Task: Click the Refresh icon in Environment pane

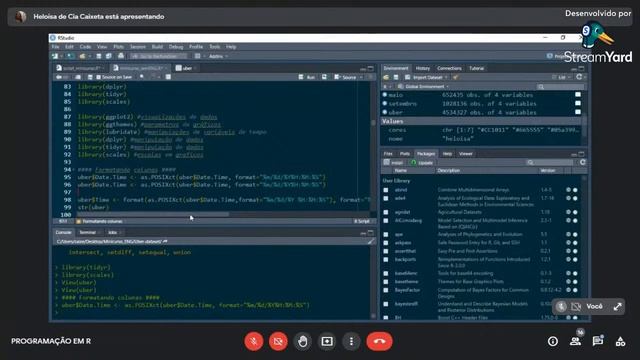Action: 579,77
